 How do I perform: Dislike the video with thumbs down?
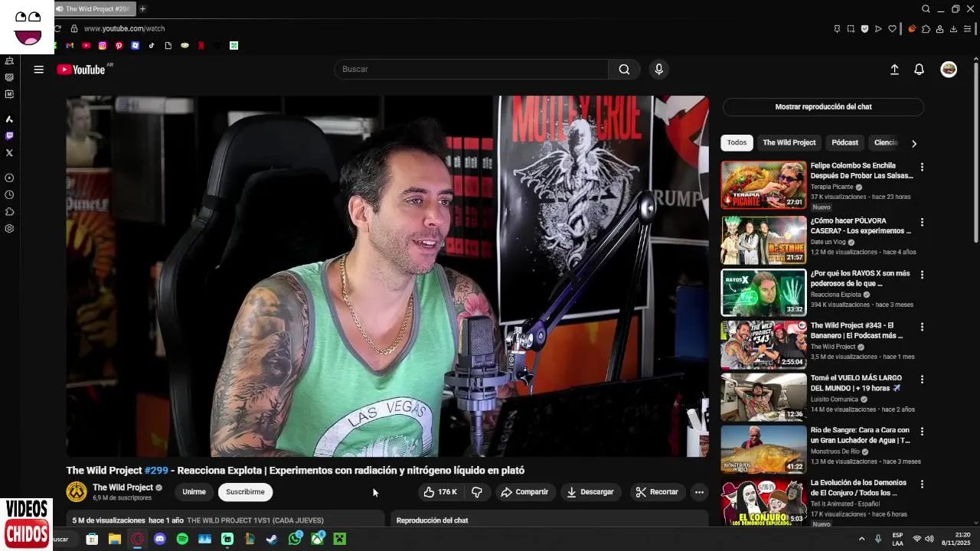[476, 492]
